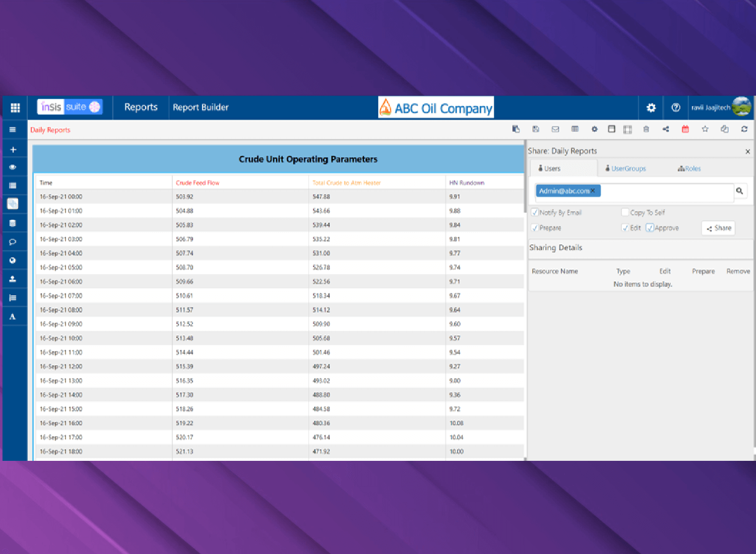Open the app grid launcher icon
Screen dimensions: 756x554
pos(15,108)
